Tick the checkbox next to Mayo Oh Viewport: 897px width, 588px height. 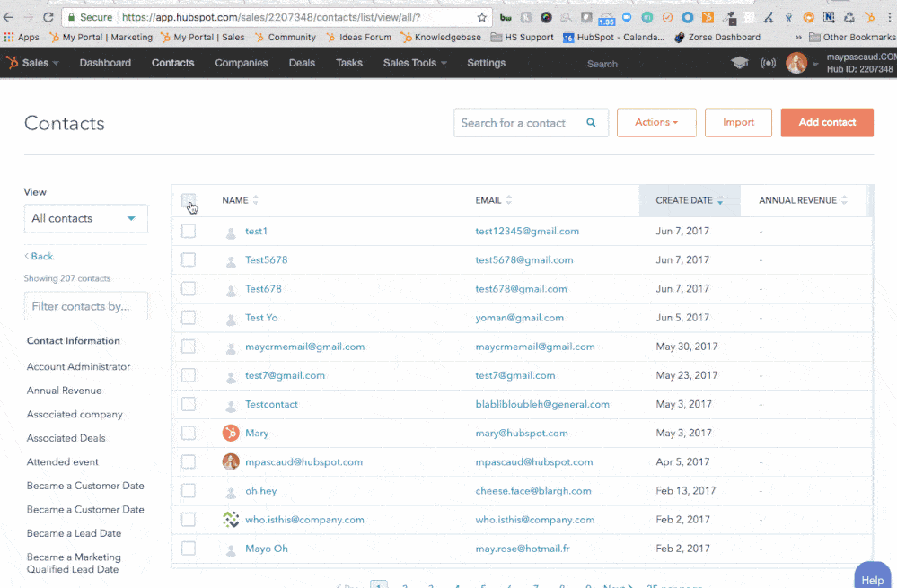click(189, 548)
